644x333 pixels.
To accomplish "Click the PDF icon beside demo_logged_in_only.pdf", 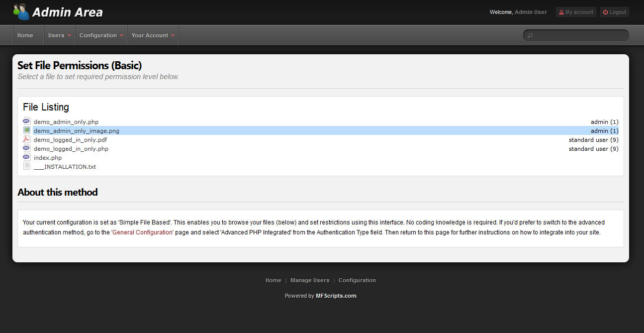I will [x=27, y=139].
